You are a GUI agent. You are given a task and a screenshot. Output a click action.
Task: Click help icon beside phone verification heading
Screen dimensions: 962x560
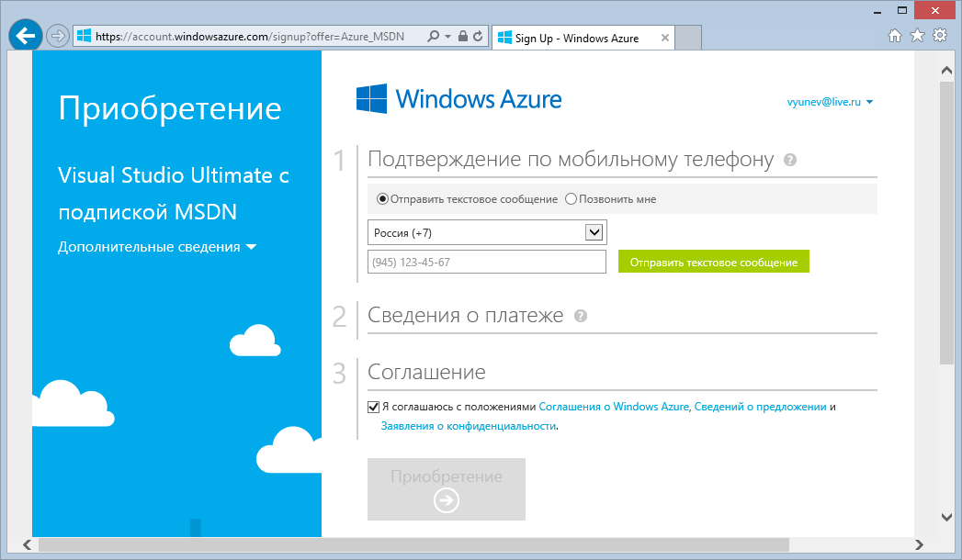790,160
